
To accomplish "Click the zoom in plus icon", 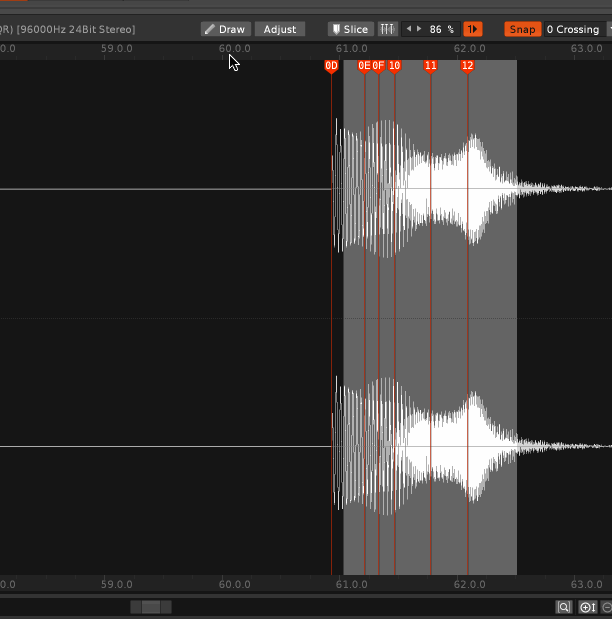I will 587,607.
